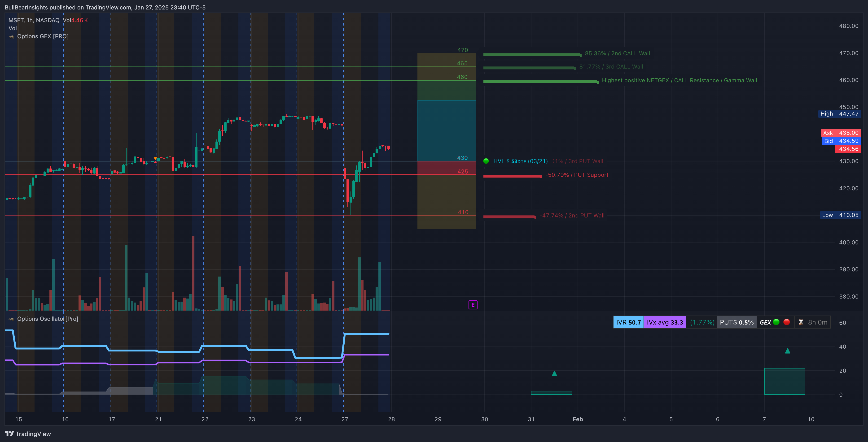Click the GEX label in status table
The height and width of the screenshot is (442, 868).
(x=765, y=322)
